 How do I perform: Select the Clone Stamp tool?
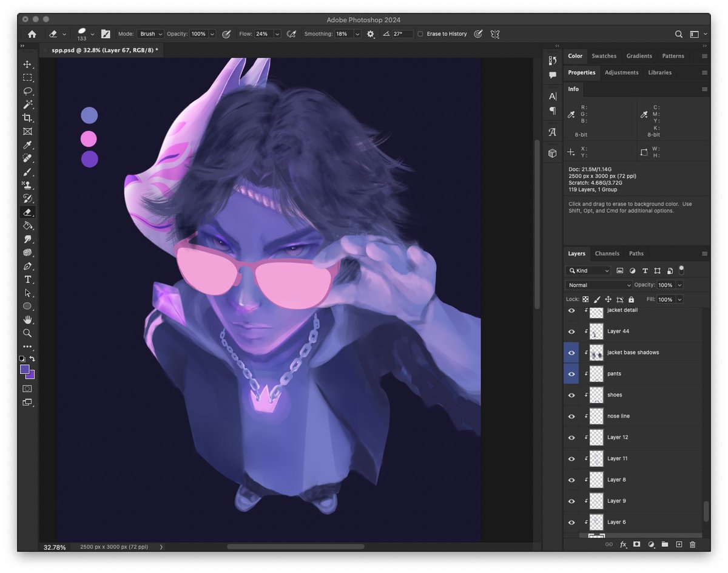pos(27,185)
